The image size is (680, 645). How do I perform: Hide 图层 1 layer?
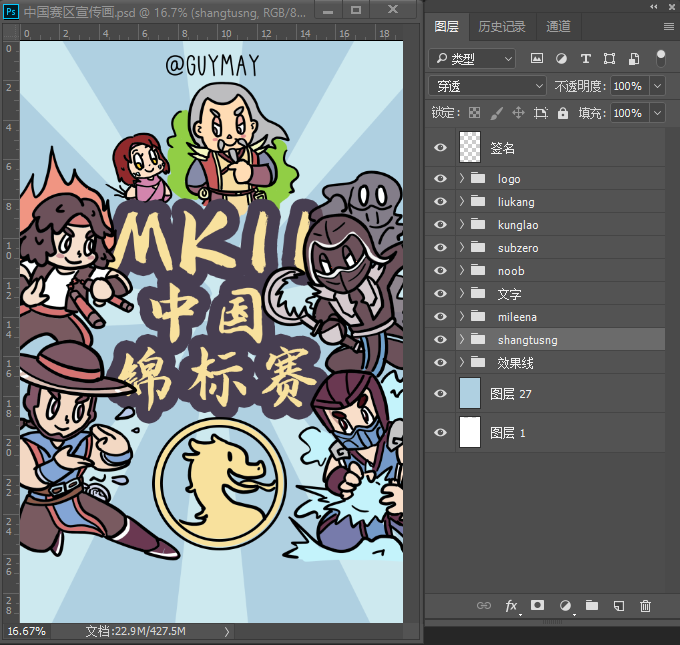click(x=440, y=432)
